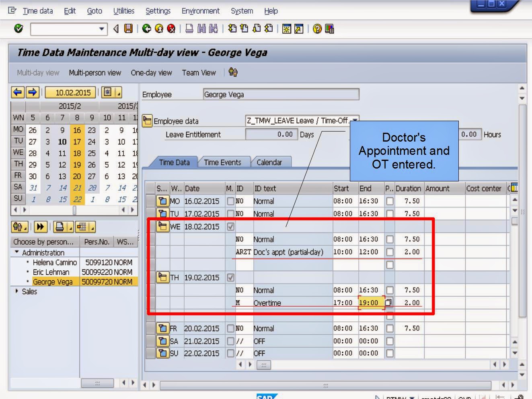Open help via the question mark icon
Viewport: 532px width, 399px height.
point(317,28)
